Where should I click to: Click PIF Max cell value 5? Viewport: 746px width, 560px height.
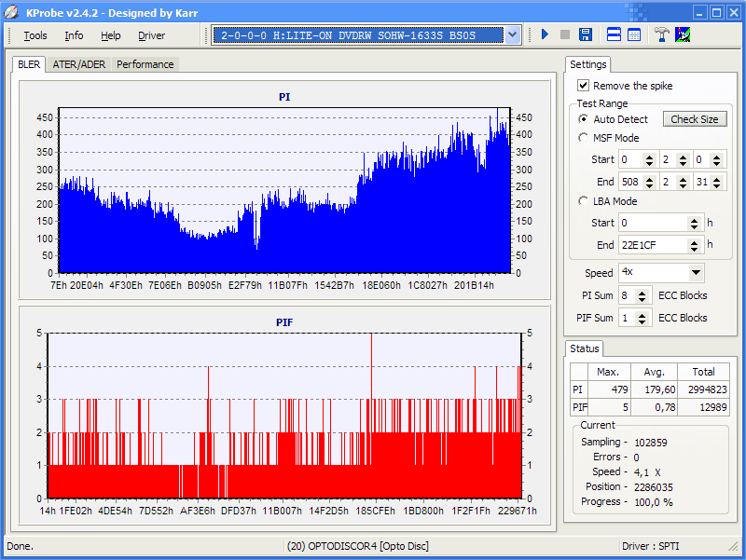tap(609, 407)
